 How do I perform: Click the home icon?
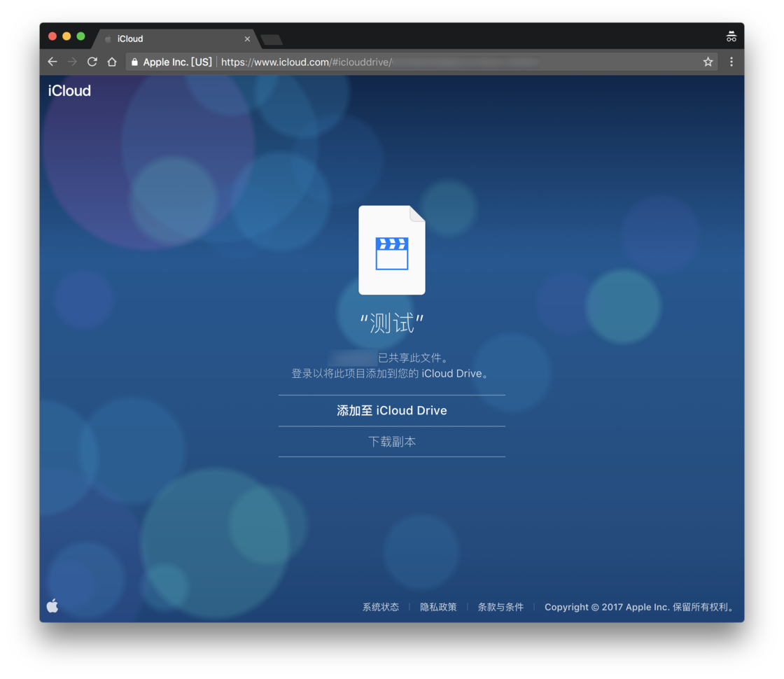click(x=112, y=62)
